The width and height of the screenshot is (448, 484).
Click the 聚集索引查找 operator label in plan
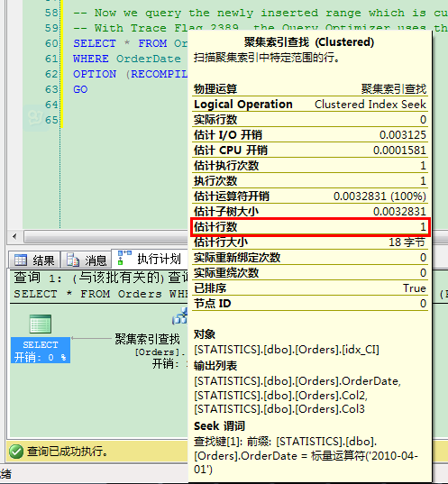(x=147, y=339)
